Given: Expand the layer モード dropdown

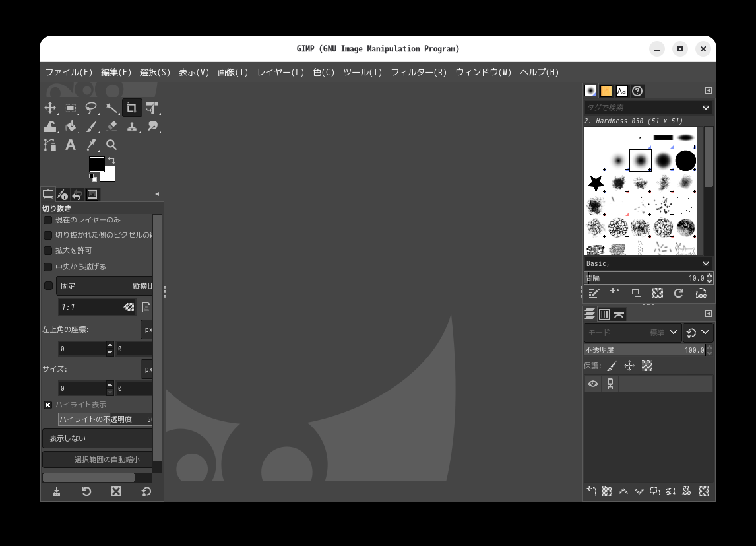Looking at the screenshot, I should (x=632, y=333).
